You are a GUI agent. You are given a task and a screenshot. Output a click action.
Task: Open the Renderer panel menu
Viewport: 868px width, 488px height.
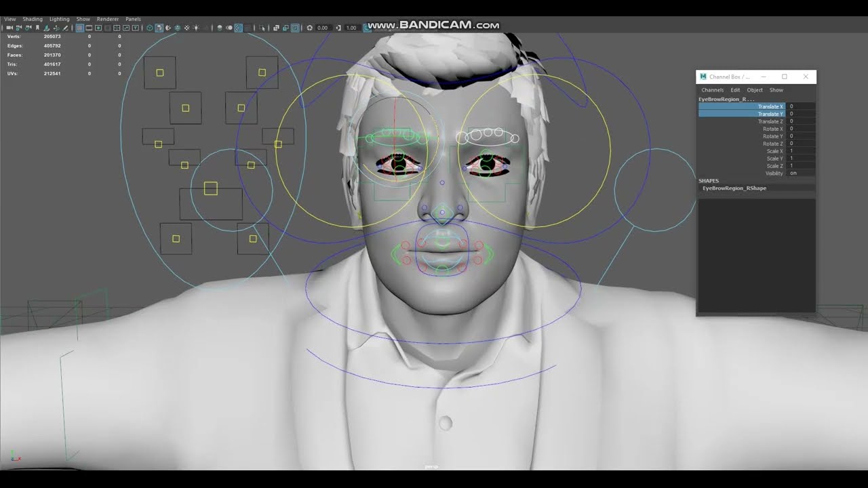(107, 19)
